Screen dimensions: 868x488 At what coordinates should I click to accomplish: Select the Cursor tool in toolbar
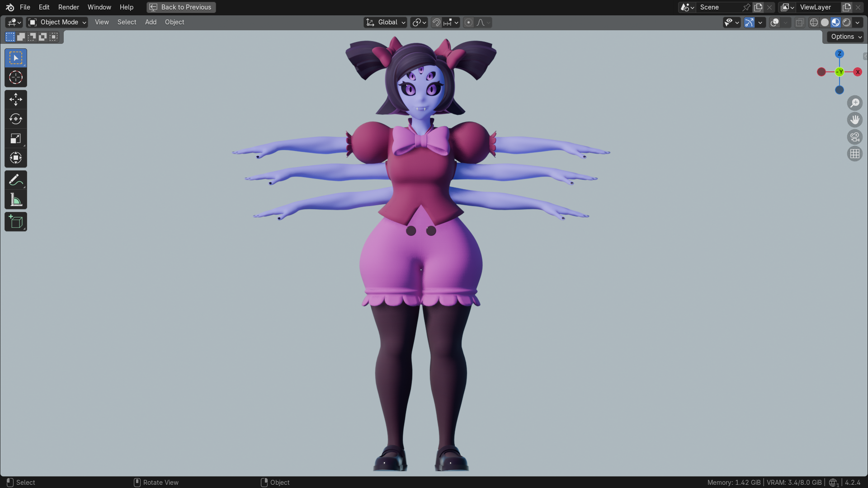(x=16, y=78)
